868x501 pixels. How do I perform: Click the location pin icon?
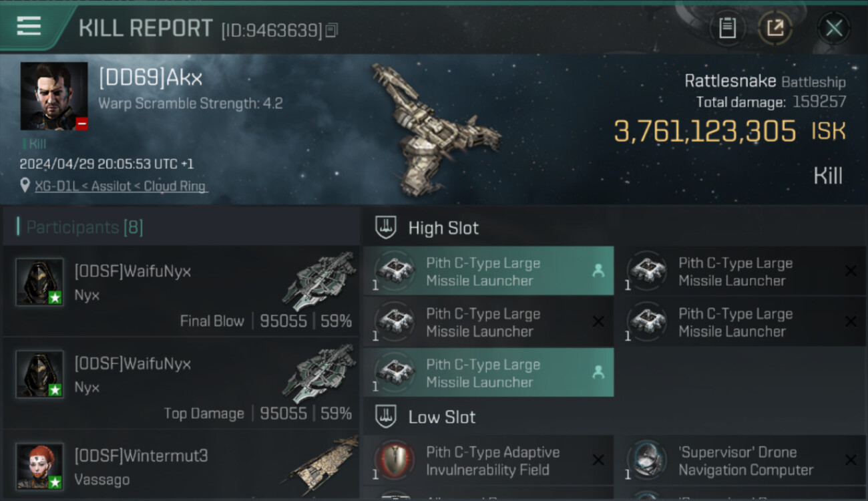(x=25, y=185)
